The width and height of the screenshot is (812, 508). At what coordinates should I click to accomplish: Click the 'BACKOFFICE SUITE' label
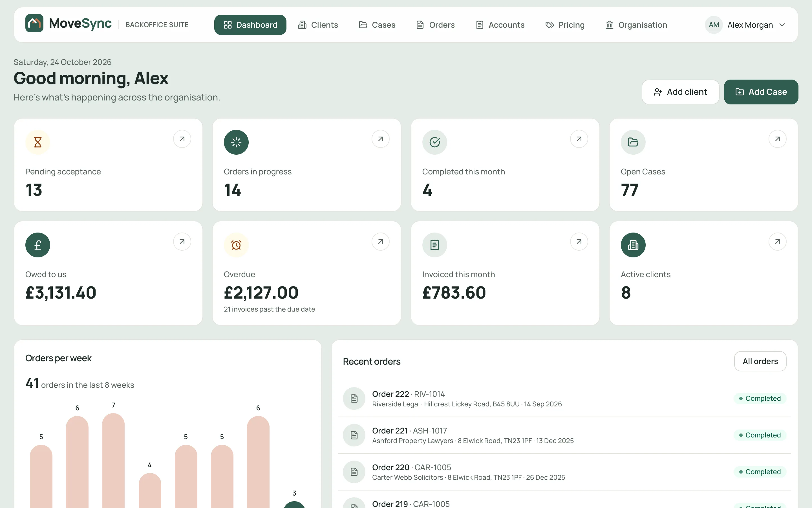(157, 25)
